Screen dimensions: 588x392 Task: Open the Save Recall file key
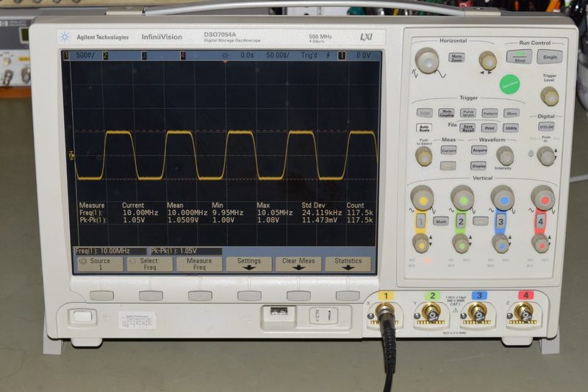pyautogui.click(x=467, y=128)
